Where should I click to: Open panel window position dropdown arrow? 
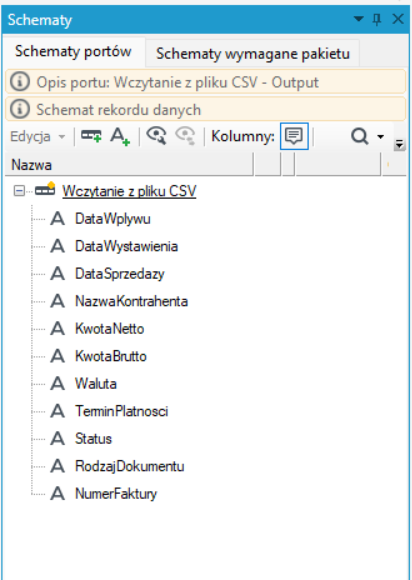(358, 18)
